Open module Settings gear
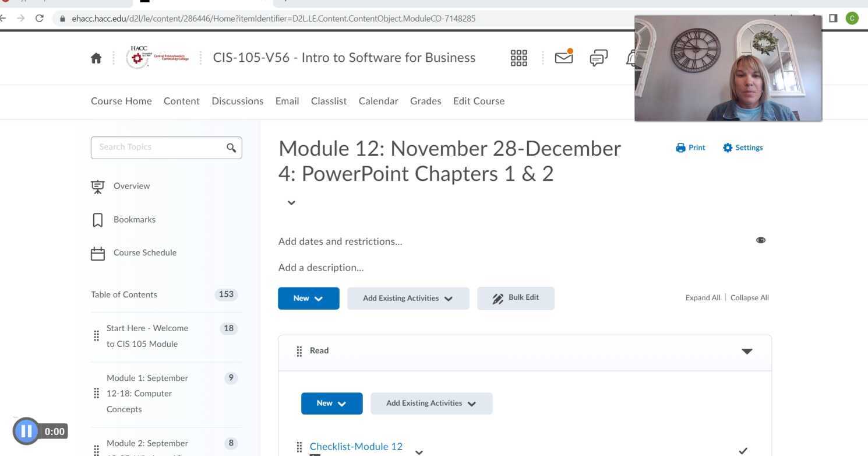Viewport: 868px width, 456px height. tap(743, 148)
